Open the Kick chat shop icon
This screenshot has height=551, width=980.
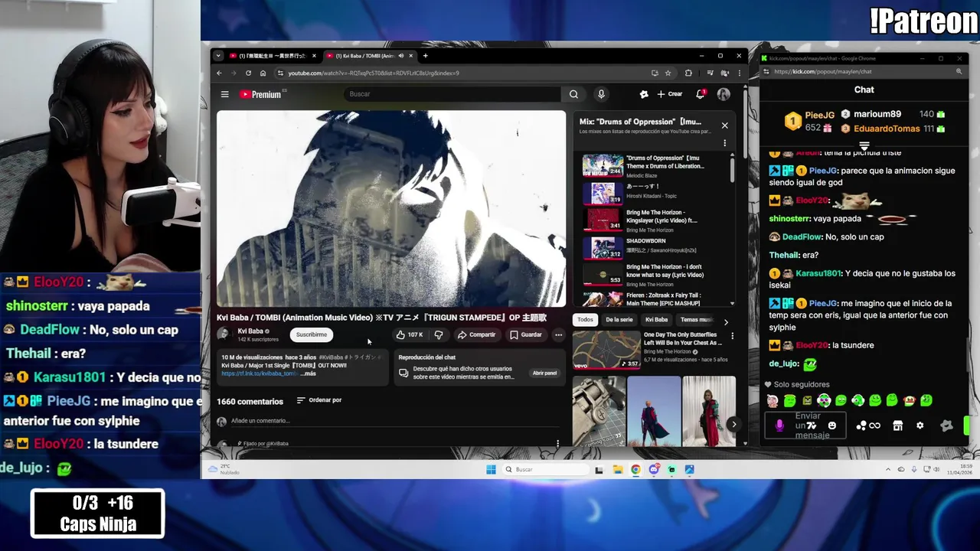click(x=898, y=425)
